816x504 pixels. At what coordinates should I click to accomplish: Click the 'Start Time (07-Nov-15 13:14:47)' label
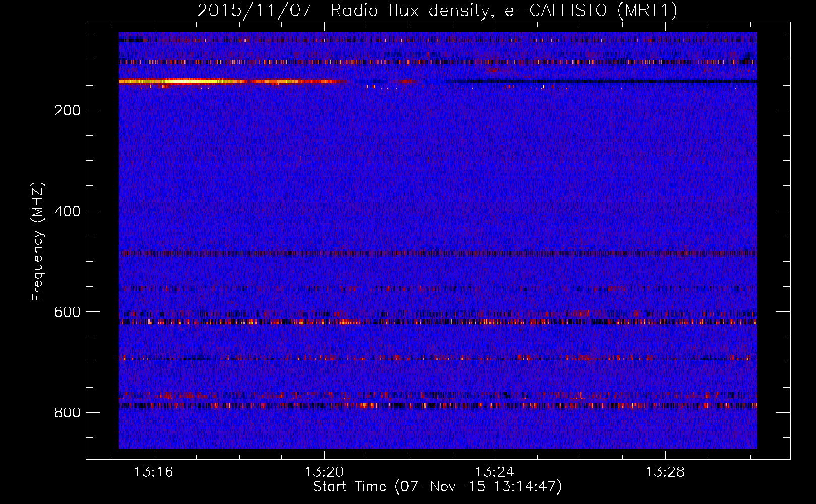437,487
